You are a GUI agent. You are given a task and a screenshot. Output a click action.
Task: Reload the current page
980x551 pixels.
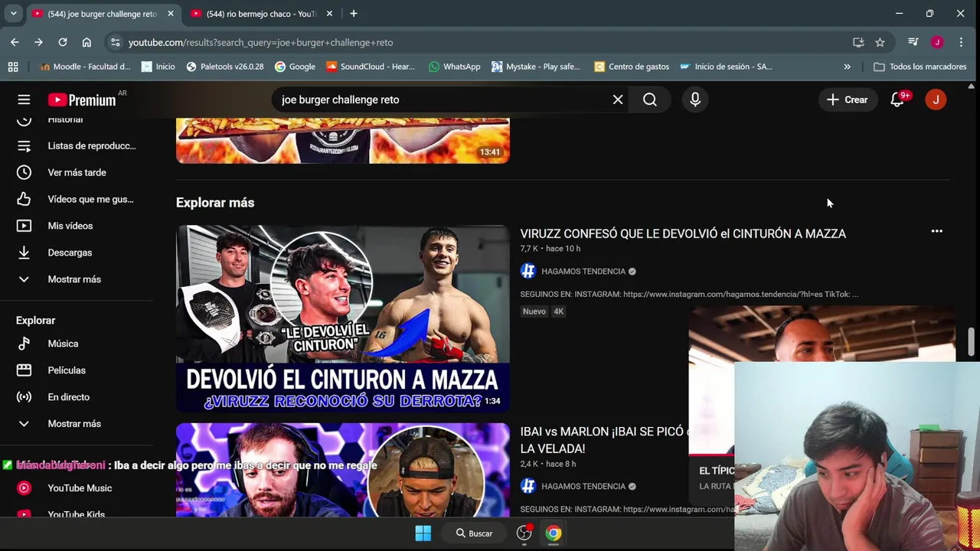tap(63, 42)
